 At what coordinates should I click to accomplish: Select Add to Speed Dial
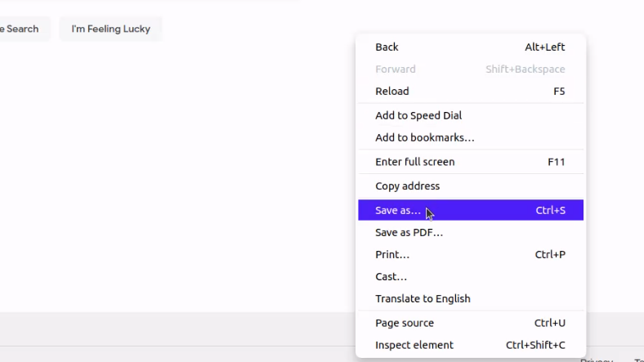pyautogui.click(x=418, y=116)
